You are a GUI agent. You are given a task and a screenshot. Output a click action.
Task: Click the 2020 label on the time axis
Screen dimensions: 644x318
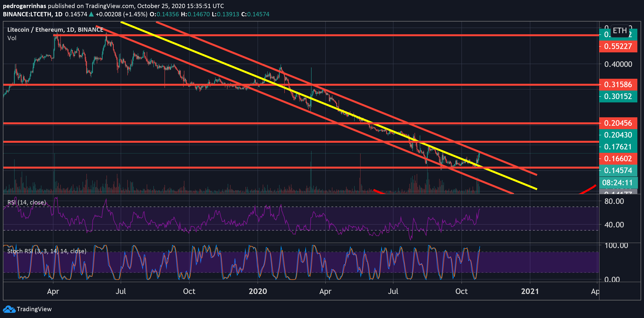coord(258,291)
